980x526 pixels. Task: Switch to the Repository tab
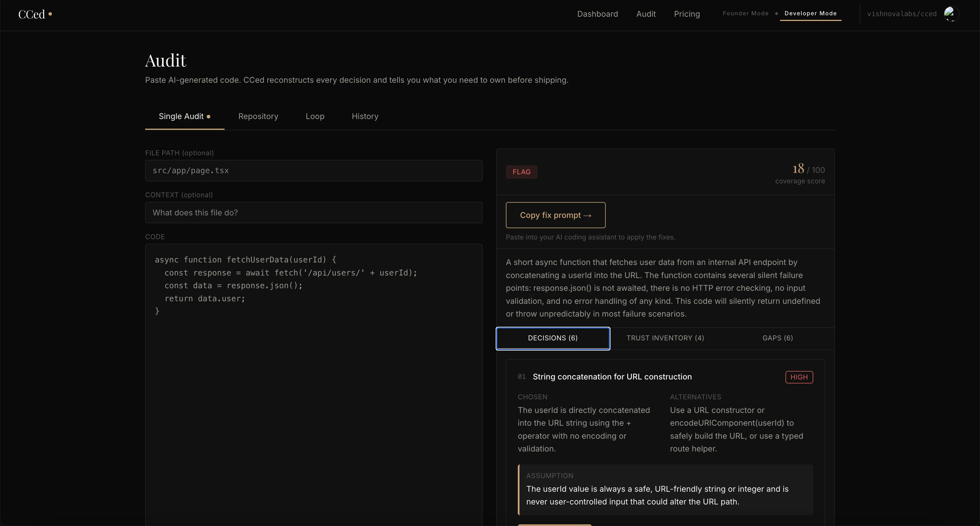tap(258, 116)
